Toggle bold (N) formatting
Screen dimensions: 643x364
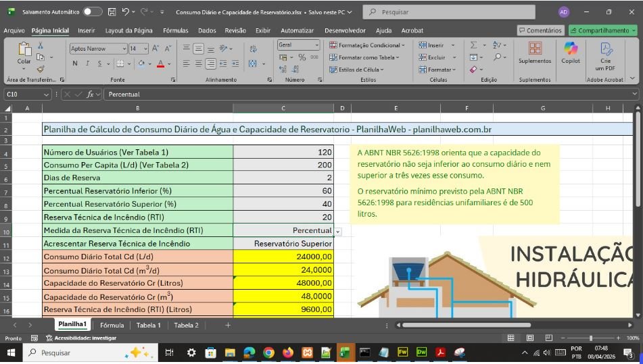click(x=75, y=63)
